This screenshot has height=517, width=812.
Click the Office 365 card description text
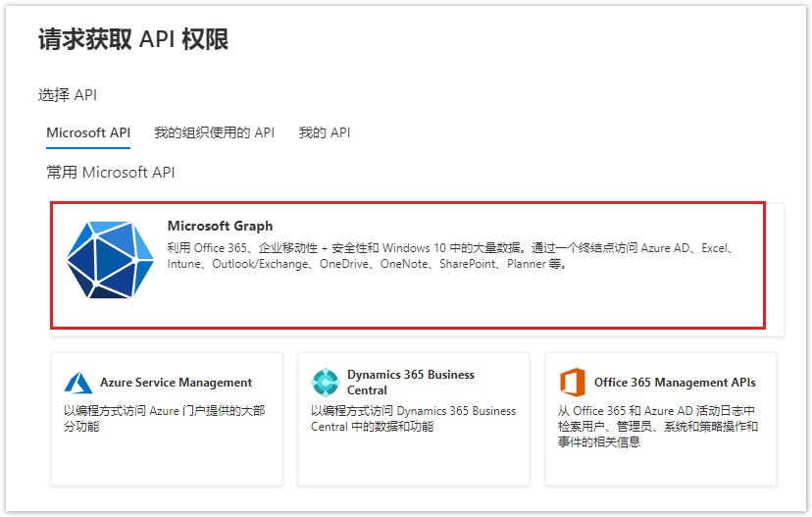[x=658, y=427]
